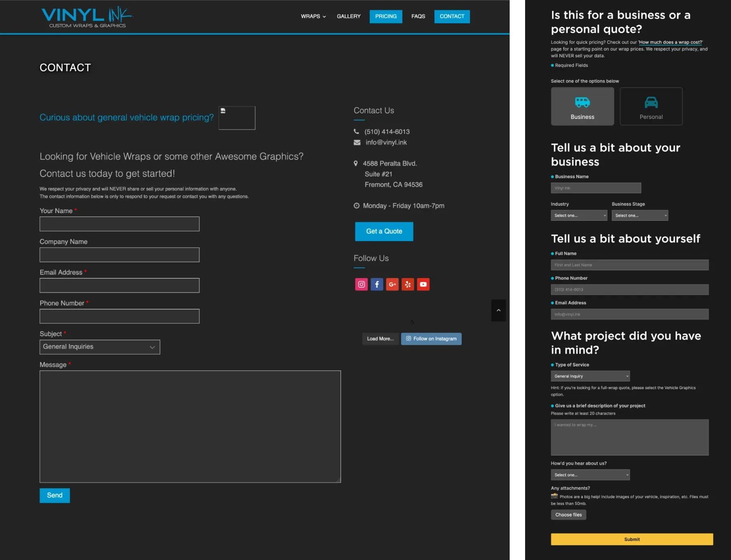Screen dimensions: 731x560
Task: Click the email icon beside info@vinyl.ink
Action: [x=356, y=142]
